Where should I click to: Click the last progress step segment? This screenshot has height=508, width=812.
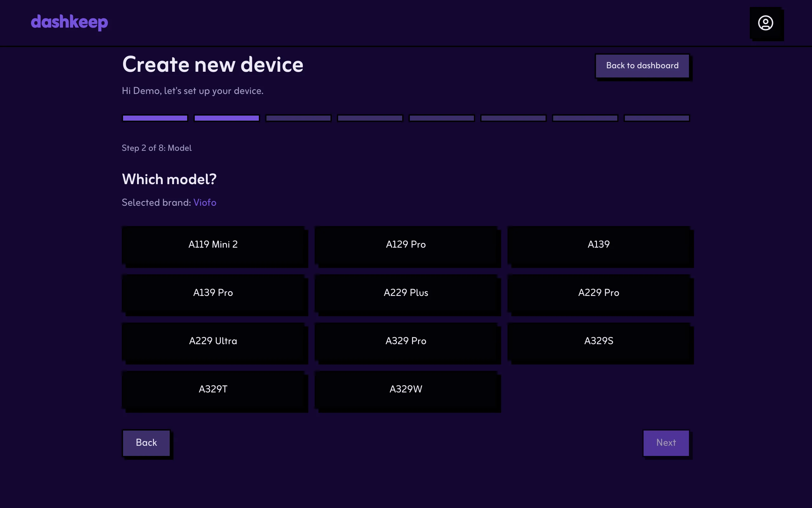[x=657, y=118]
